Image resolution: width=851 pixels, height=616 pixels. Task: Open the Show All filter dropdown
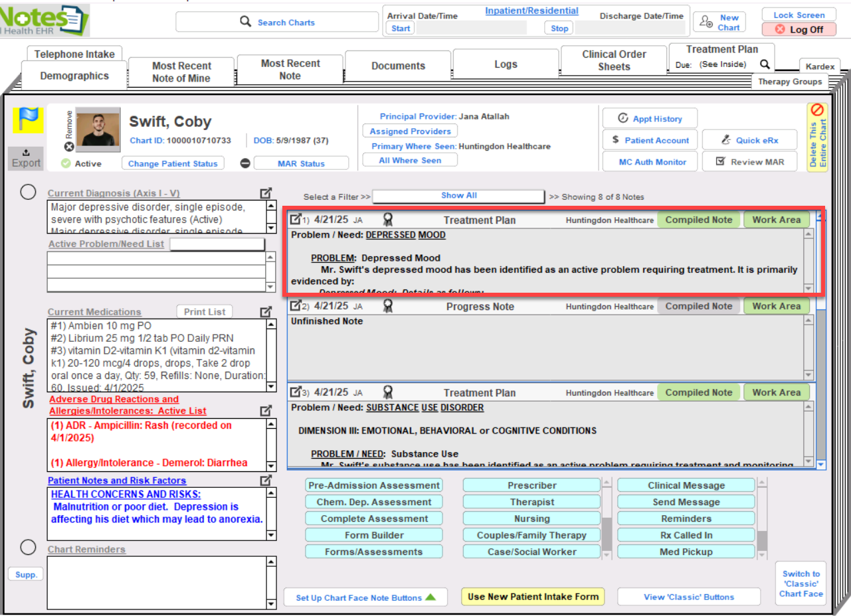pos(458,196)
